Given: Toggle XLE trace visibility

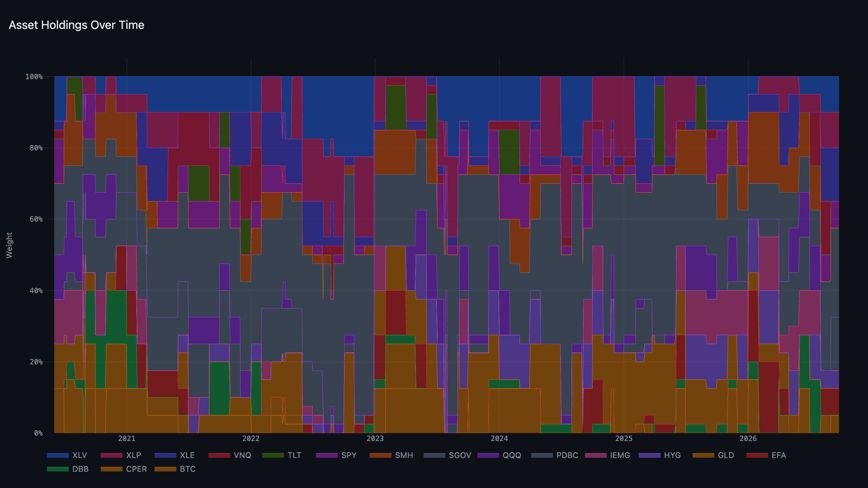Looking at the screenshot, I should point(175,455).
